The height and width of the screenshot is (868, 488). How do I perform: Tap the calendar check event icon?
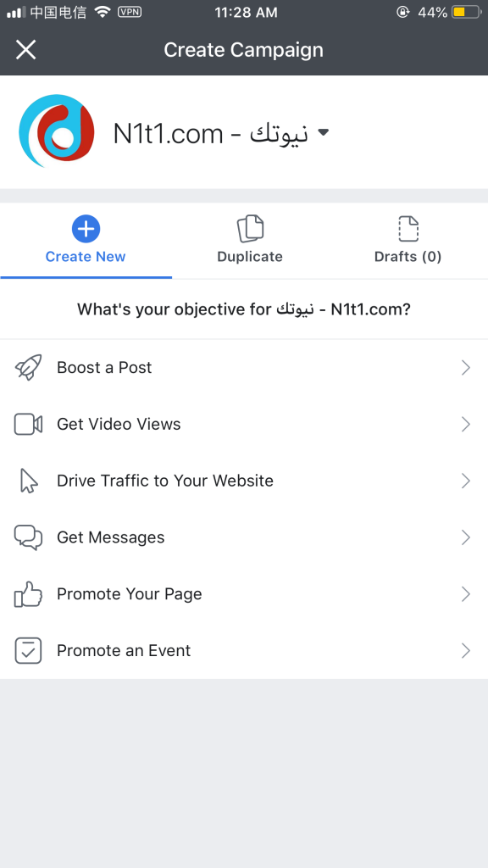point(28,650)
